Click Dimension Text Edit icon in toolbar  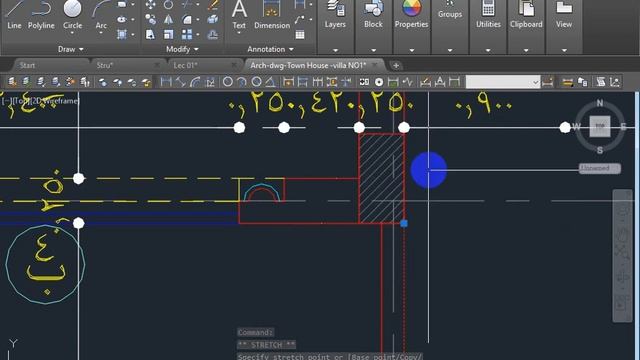click(440, 82)
